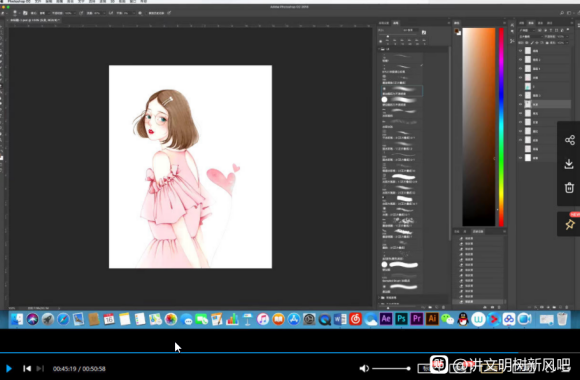Jump to previous track with skip-back button

point(27,369)
